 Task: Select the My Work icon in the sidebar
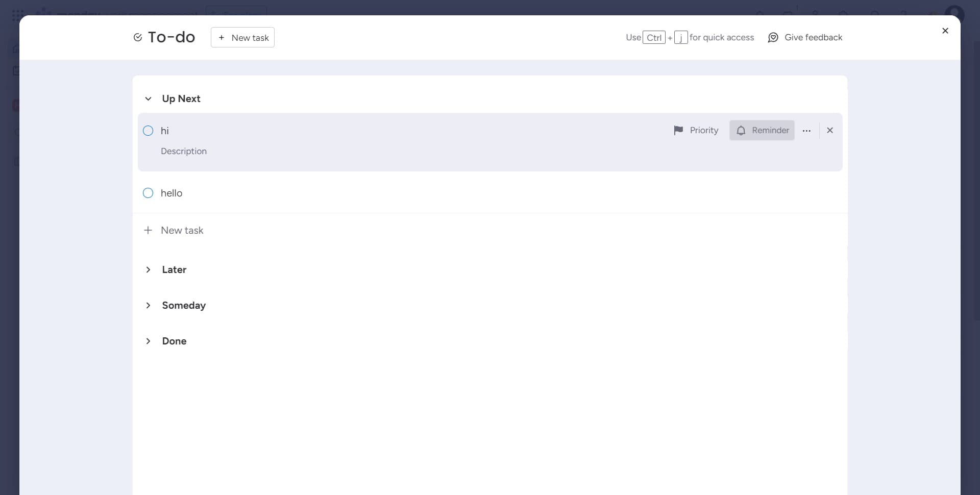click(x=15, y=70)
